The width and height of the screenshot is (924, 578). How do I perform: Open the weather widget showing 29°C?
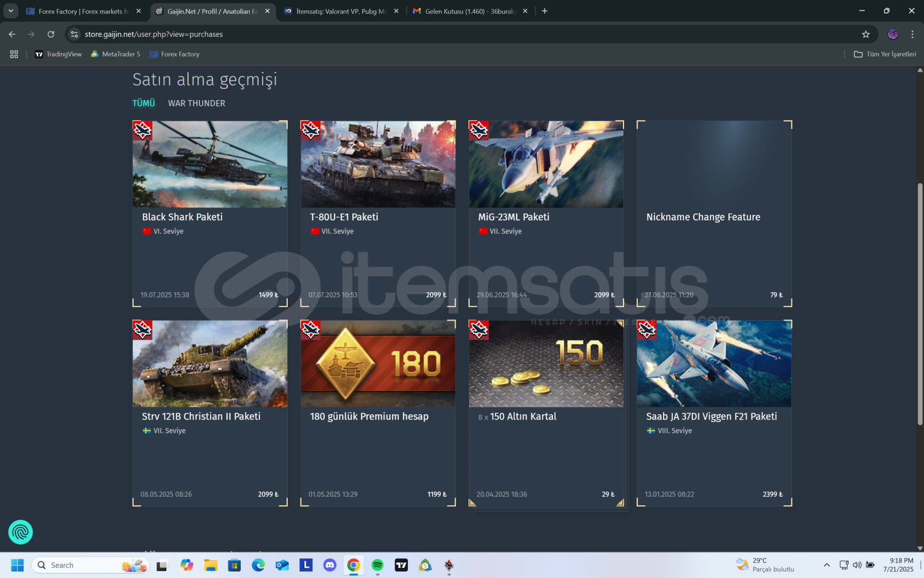[765, 565]
